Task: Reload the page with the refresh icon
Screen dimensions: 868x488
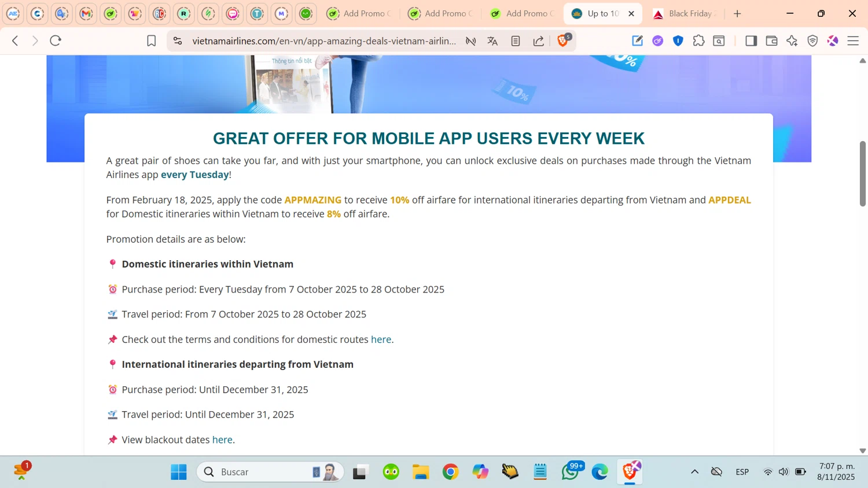Action: (56, 40)
